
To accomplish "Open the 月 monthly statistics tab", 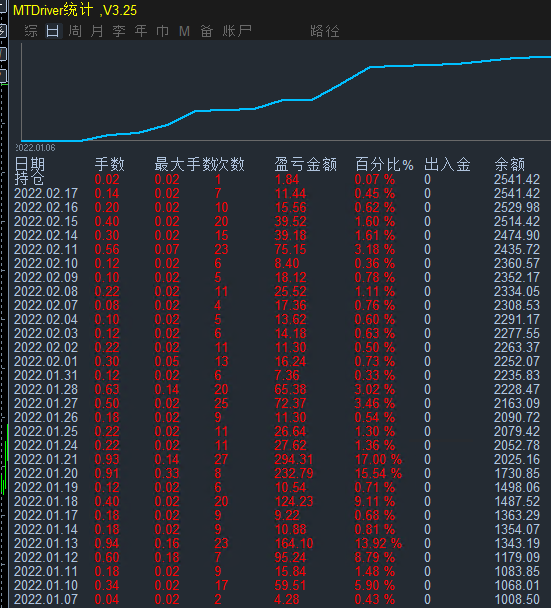I will point(97,31).
